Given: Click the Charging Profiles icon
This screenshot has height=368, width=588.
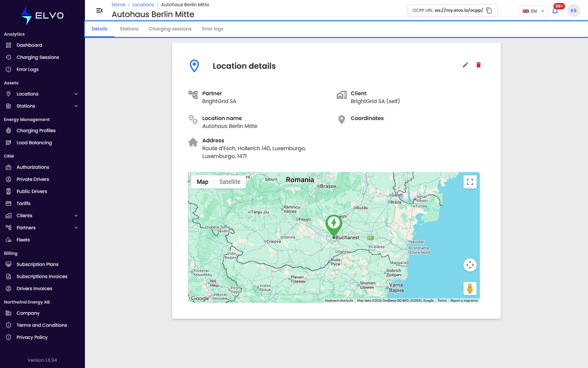Looking at the screenshot, I should pyautogui.click(x=8, y=131).
